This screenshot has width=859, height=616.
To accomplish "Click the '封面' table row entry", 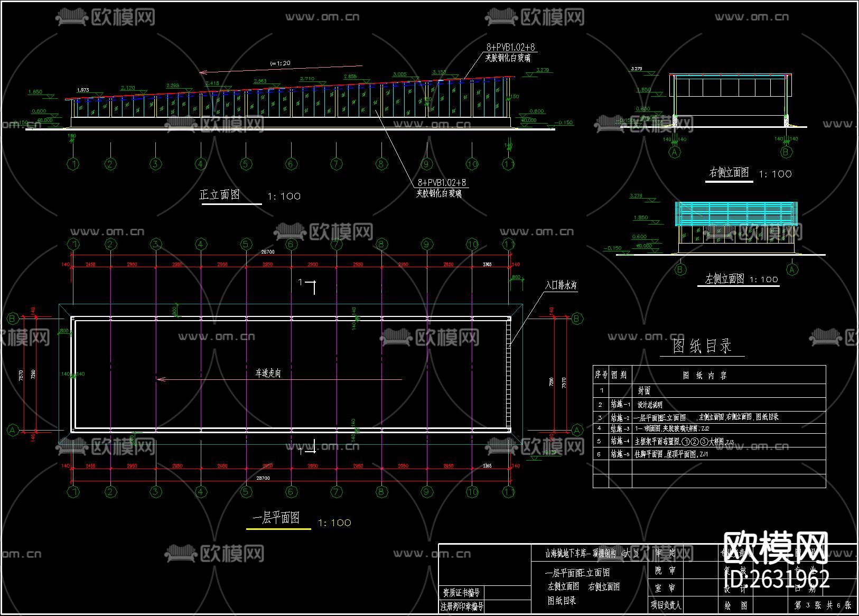I will (x=644, y=391).
